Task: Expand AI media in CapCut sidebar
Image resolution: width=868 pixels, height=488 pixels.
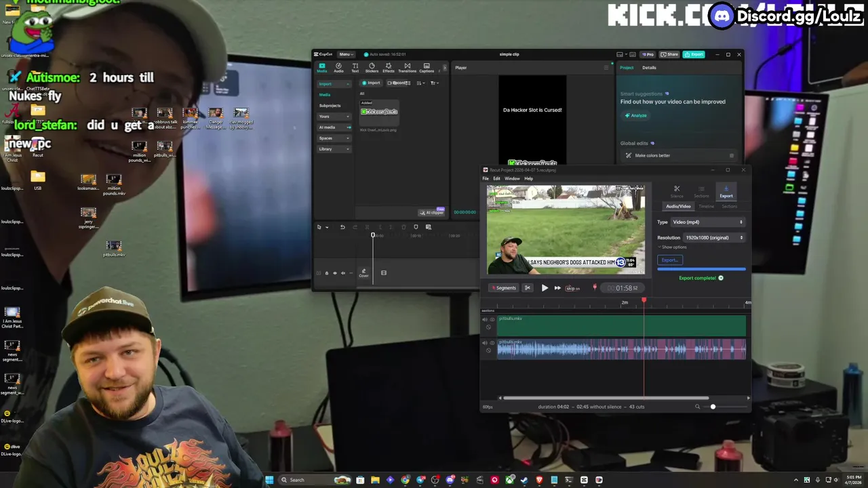Action: (x=334, y=127)
